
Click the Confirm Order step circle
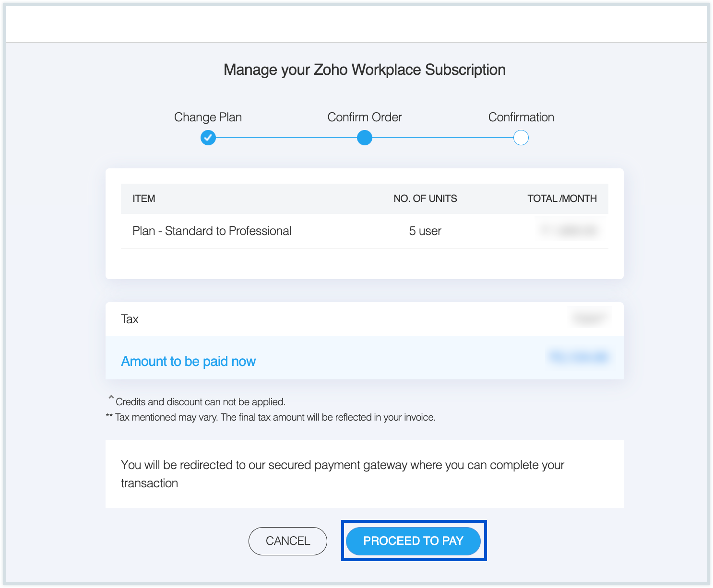pyautogui.click(x=365, y=138)
